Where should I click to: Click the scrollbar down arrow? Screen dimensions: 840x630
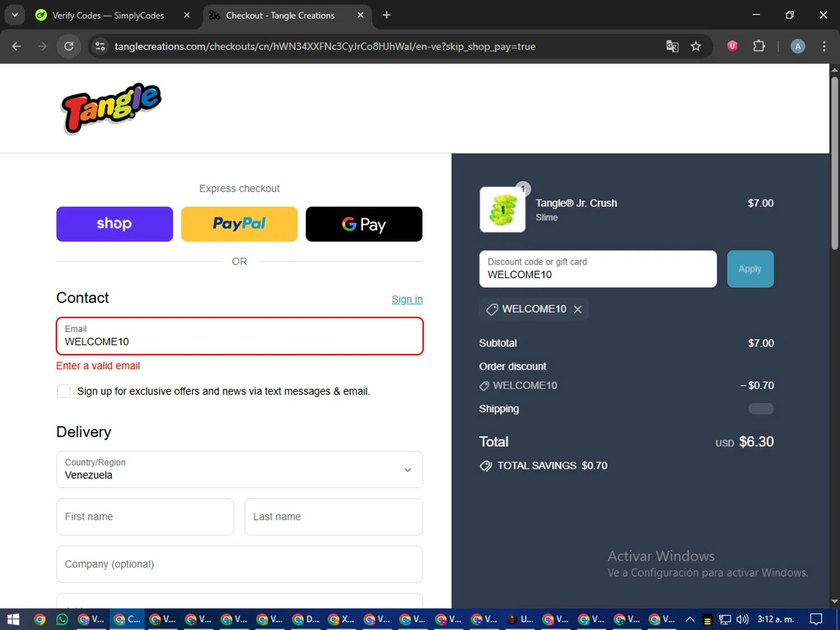coord(834,601)
